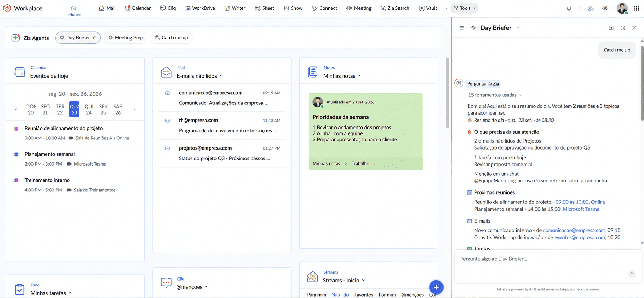Open the Zia Search tab
Image resolution: width=644 pixels, height=298 pixels.
click(x=395, y=8)
